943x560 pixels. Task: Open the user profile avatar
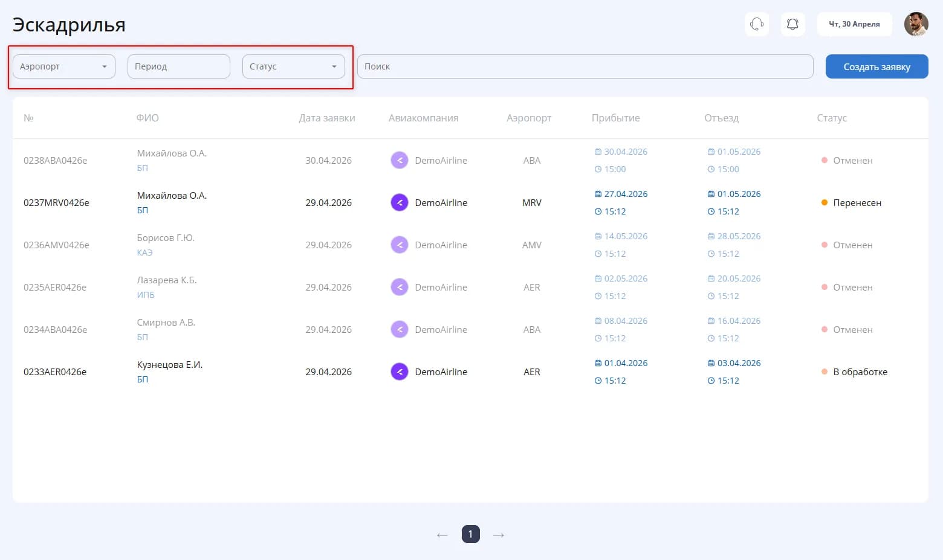pyautogui.click(x=916, y=24)
